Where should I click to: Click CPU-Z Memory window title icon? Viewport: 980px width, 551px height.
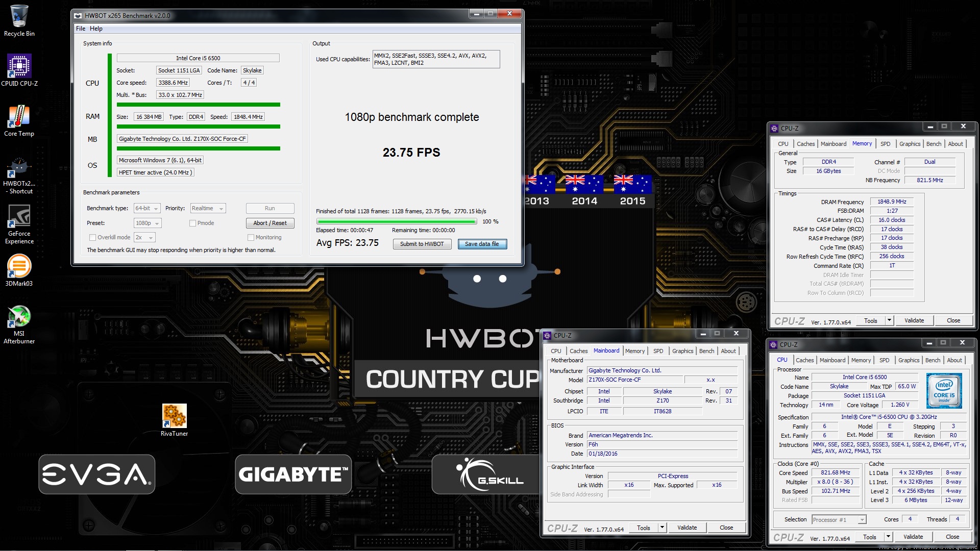coord(774,128)
